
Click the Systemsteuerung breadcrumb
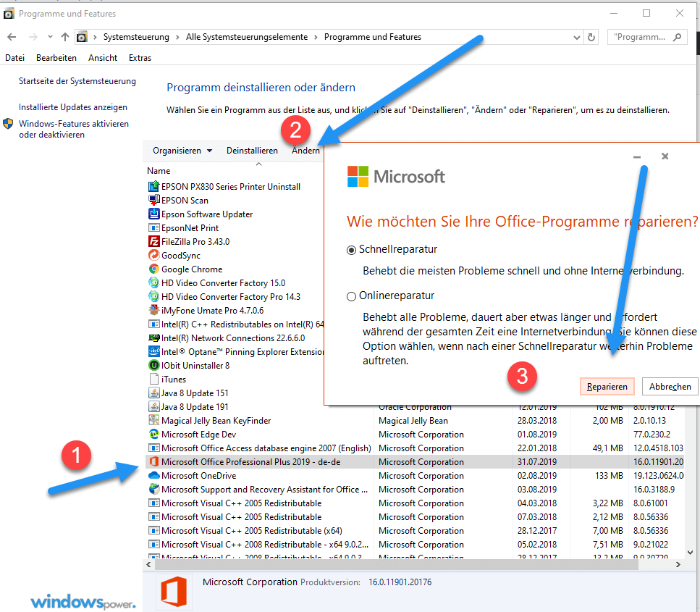tap(136, 37)
